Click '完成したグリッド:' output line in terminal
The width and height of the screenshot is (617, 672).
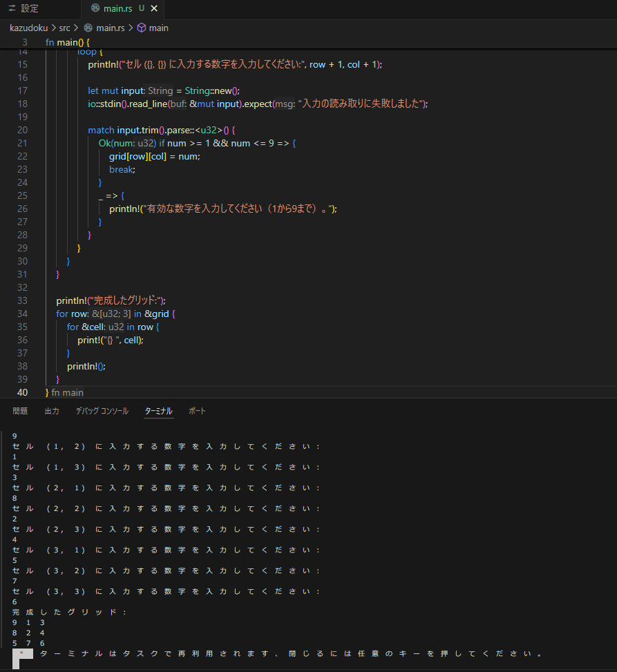pos(69,612)
